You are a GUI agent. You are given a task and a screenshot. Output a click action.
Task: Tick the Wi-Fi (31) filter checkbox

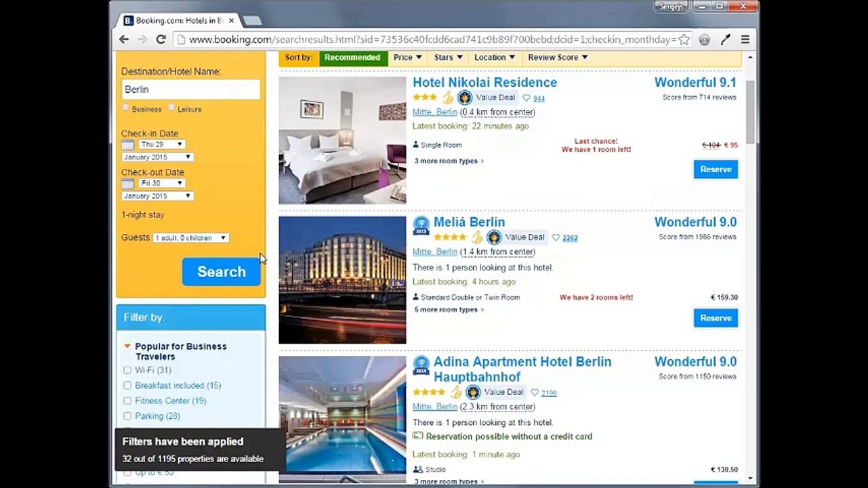[x=127, y=370]
